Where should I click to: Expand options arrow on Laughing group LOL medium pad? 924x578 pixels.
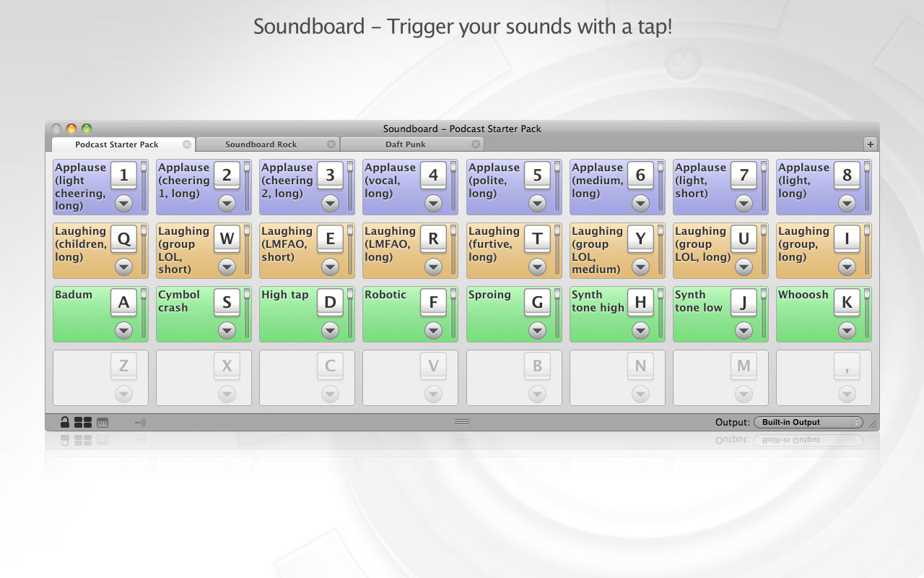click(x=640, y=267)
